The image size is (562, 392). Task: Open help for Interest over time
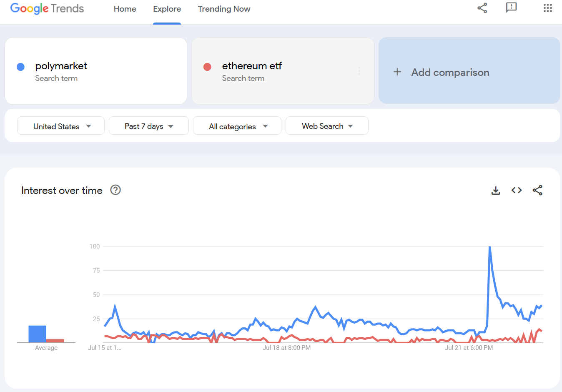click(x=115, y=190)
